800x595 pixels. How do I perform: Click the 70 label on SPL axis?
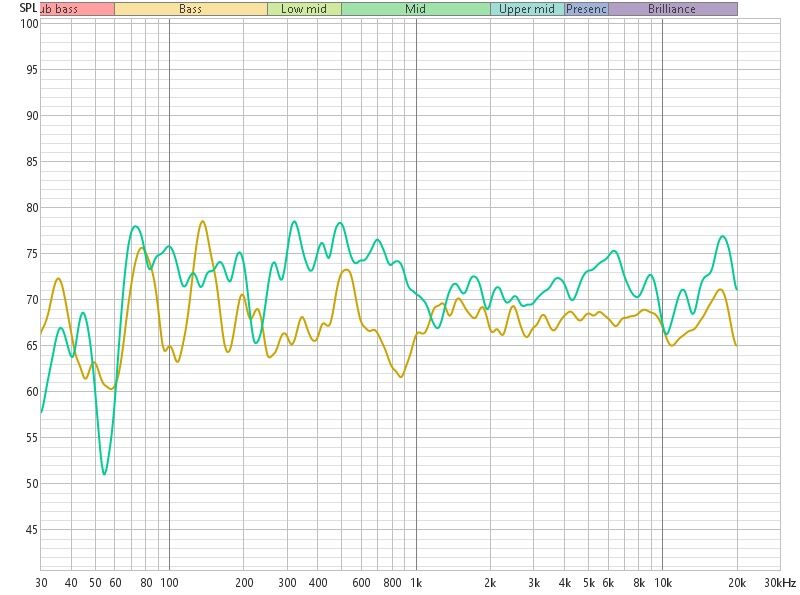(32, 300)
